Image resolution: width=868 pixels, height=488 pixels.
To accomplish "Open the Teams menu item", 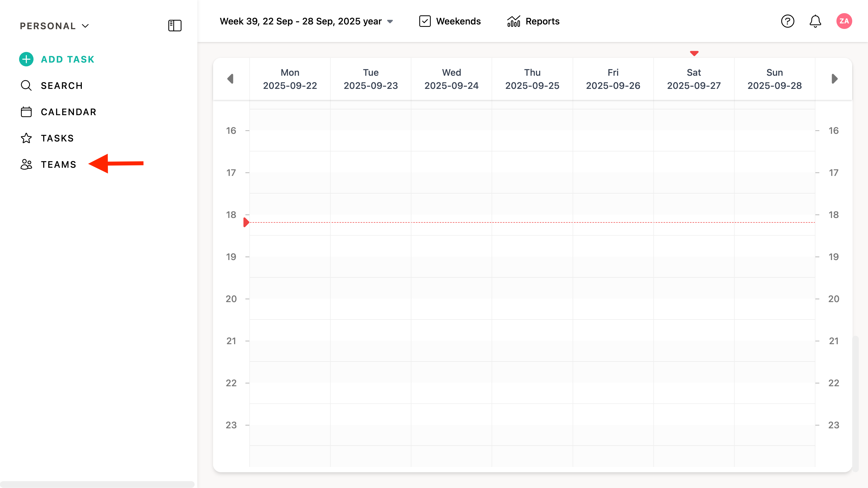I will pos(59,164).
